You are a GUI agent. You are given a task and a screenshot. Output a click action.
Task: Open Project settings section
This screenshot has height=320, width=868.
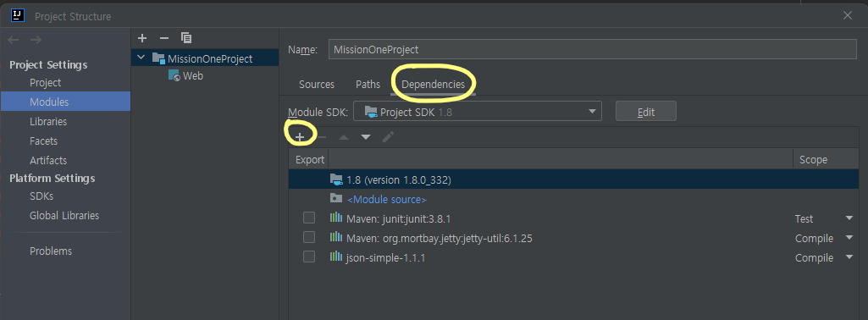46,82
